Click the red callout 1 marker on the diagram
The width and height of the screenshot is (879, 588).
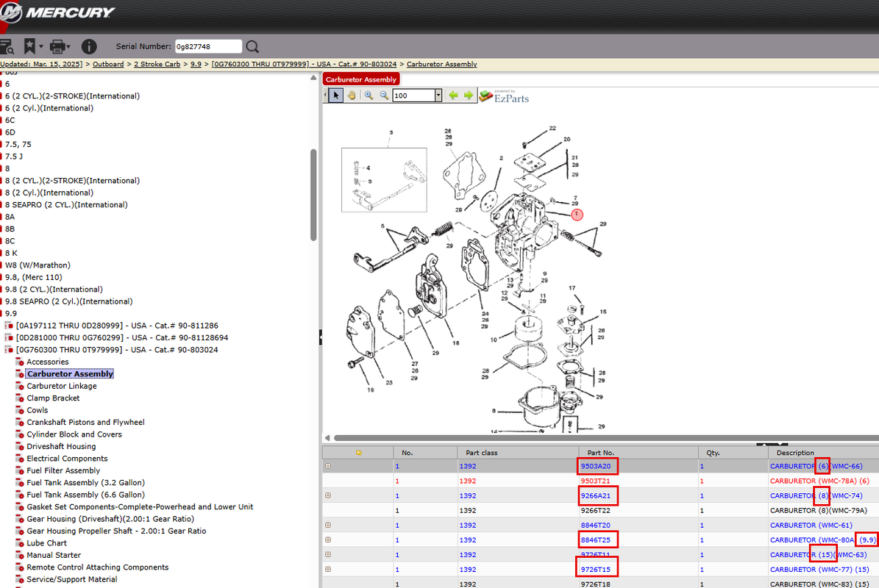click(577, 214)
